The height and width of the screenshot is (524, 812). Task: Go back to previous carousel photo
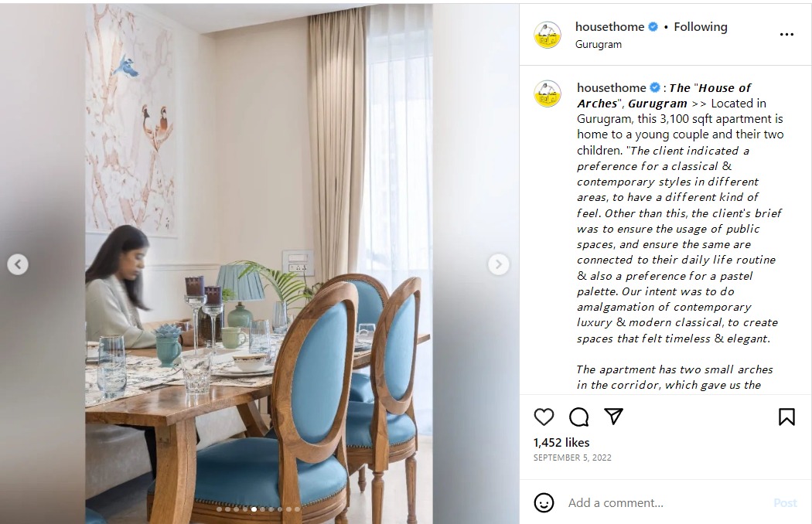[x=18, y=264]
